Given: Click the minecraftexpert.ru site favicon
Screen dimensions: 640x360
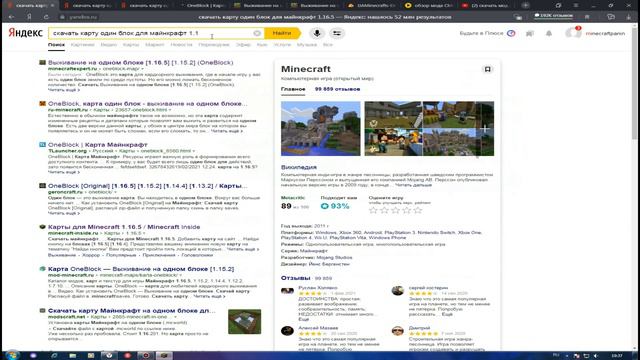Looking at the screenshot, I should pos(42,62).
